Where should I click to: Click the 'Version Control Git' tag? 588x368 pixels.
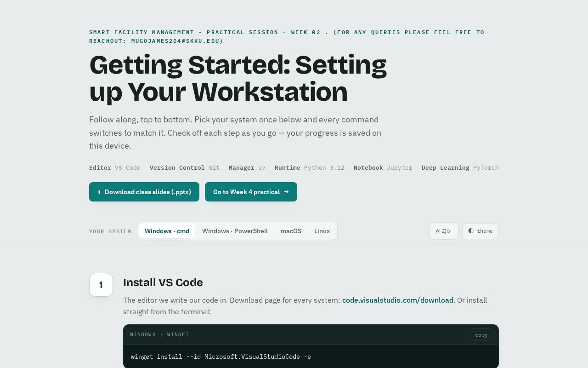pos(185,167)
